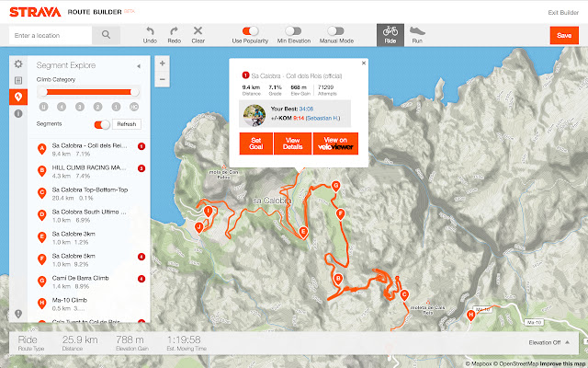588x368 pixels.
Task: Click the location search magnifier icon
Action: pos(107,35)
